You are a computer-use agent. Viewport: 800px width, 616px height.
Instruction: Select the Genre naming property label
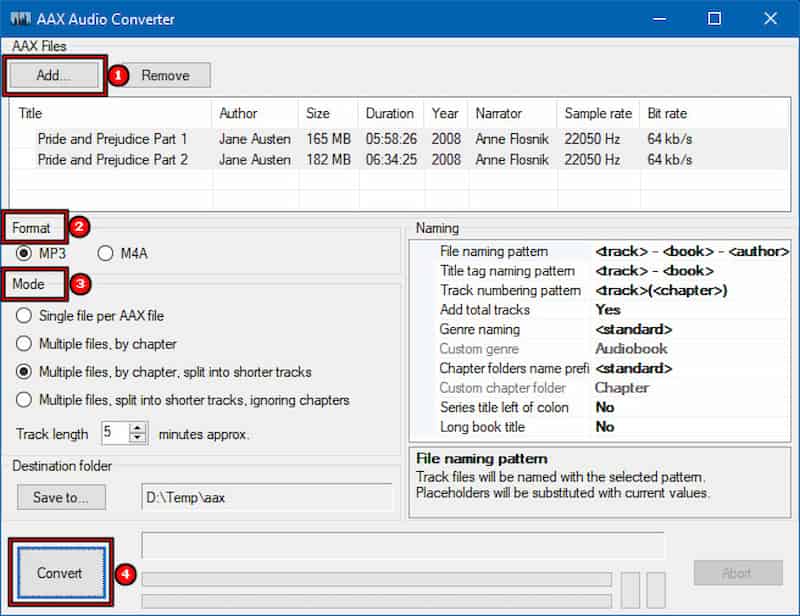click(x=480, y=329)
